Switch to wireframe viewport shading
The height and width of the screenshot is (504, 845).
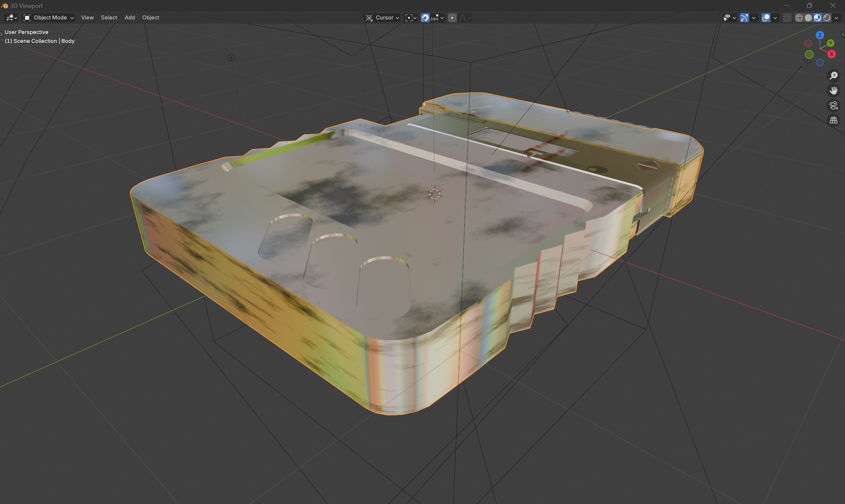pyautogui.click(x=799, y=18)
